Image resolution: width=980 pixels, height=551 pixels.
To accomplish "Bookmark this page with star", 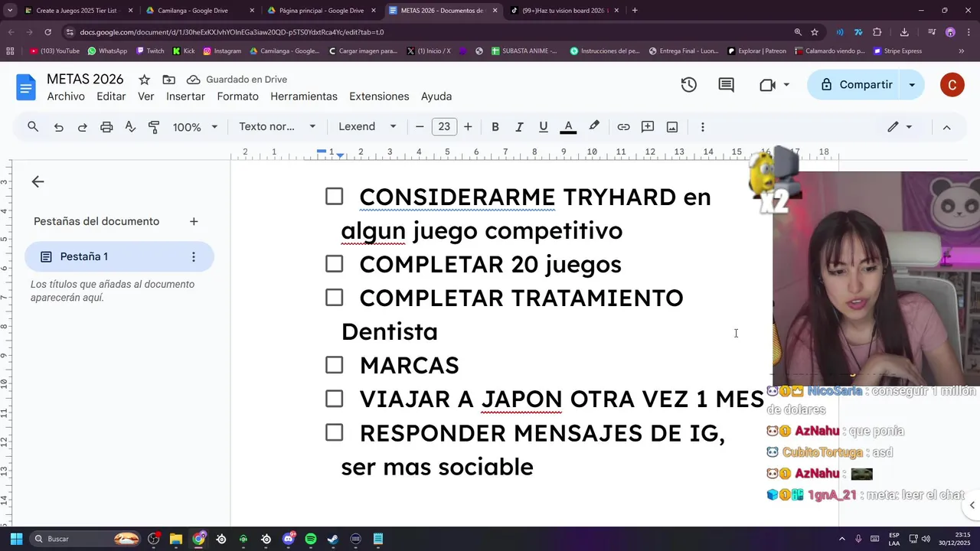I will [815, 32].
